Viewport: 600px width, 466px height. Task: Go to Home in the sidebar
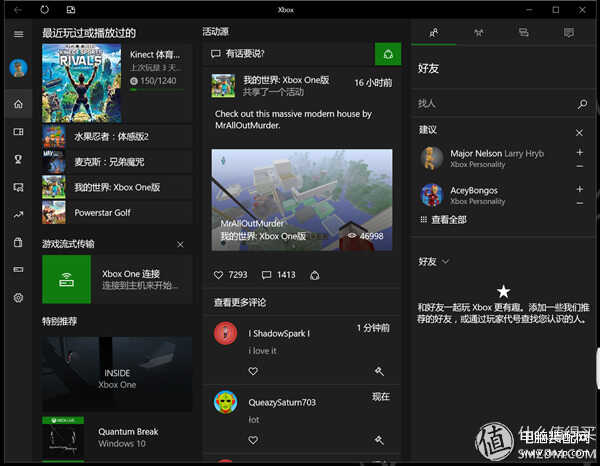coord(18,104)
